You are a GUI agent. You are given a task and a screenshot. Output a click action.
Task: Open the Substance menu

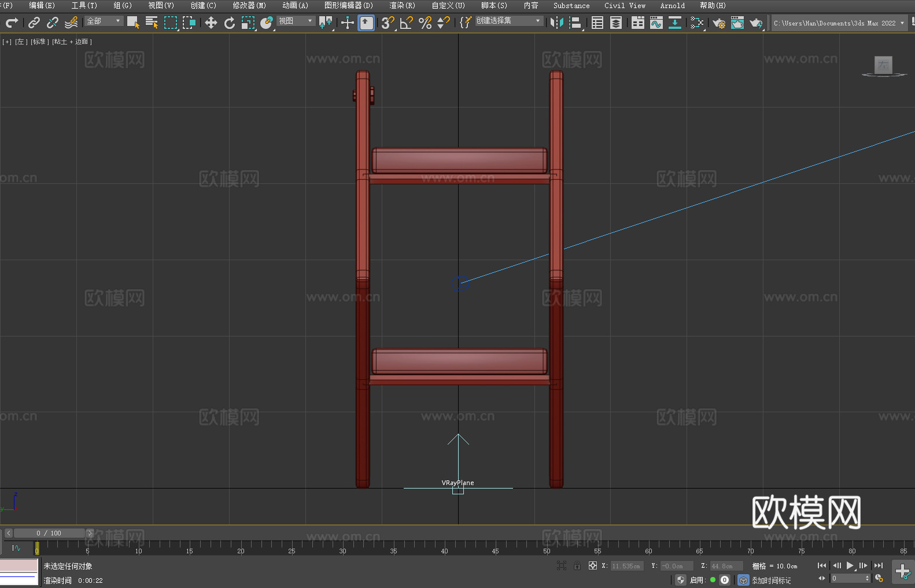point(571,5)
